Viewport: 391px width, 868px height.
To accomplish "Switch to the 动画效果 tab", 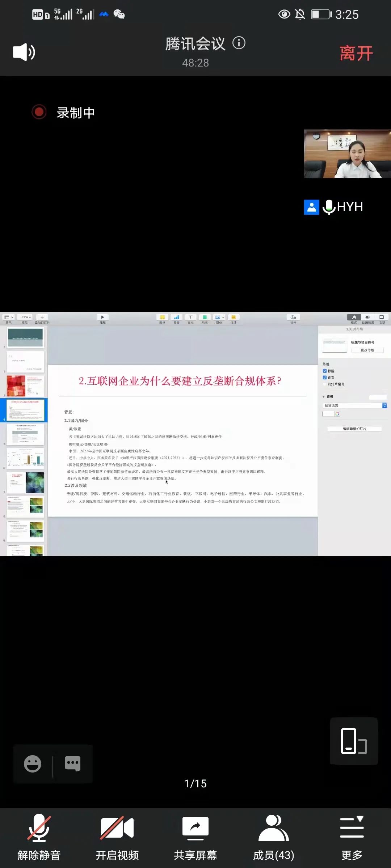I will 367,318.
